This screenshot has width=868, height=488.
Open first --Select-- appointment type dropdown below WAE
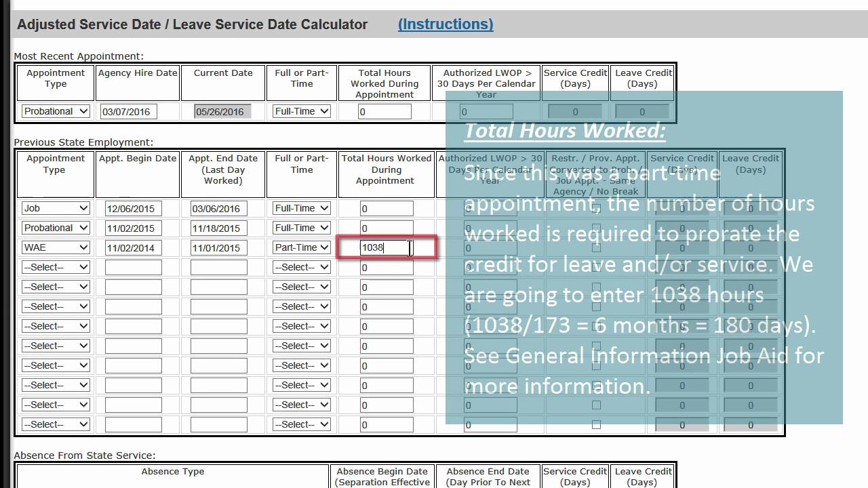coord(56,267)
